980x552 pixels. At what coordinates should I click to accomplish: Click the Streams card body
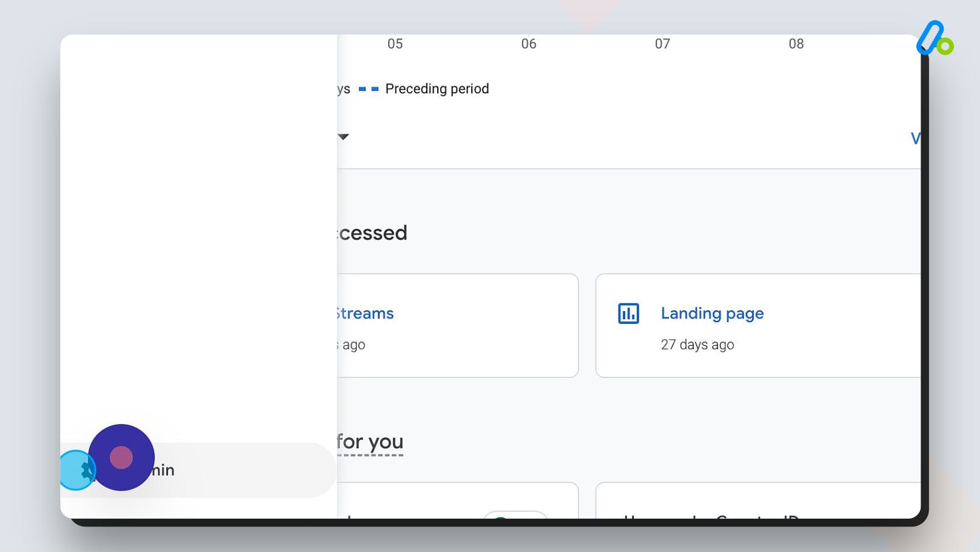[x=458, y=326]
